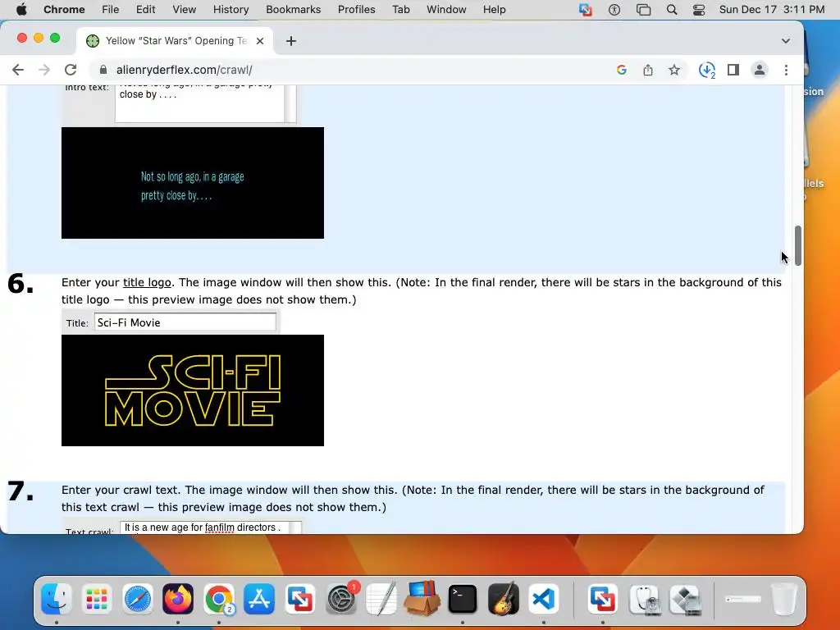Click the Google icon in address bar
This screenshot has height=630, width=840.
[x=622, y=70]
